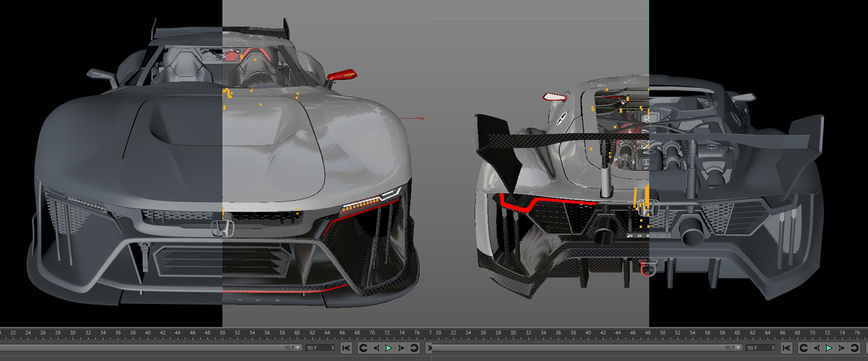
Task: Go to the next keyframe in the right timeline
Action: [856, 347]
